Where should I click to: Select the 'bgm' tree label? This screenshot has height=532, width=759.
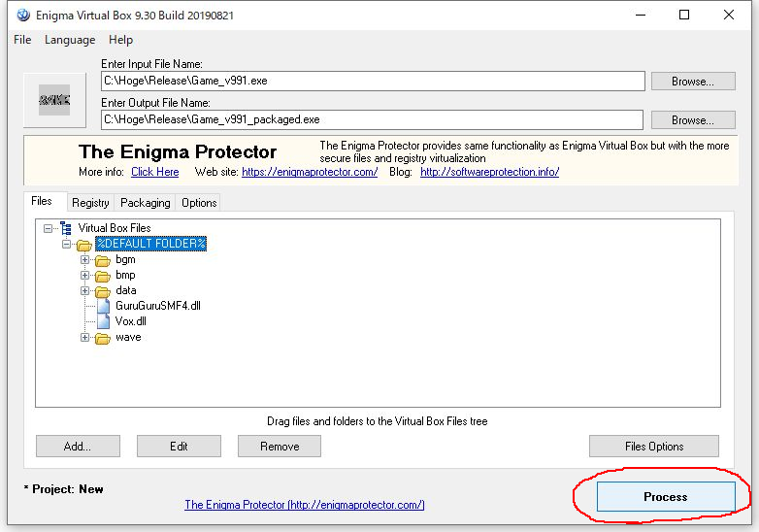pos(125,259)
